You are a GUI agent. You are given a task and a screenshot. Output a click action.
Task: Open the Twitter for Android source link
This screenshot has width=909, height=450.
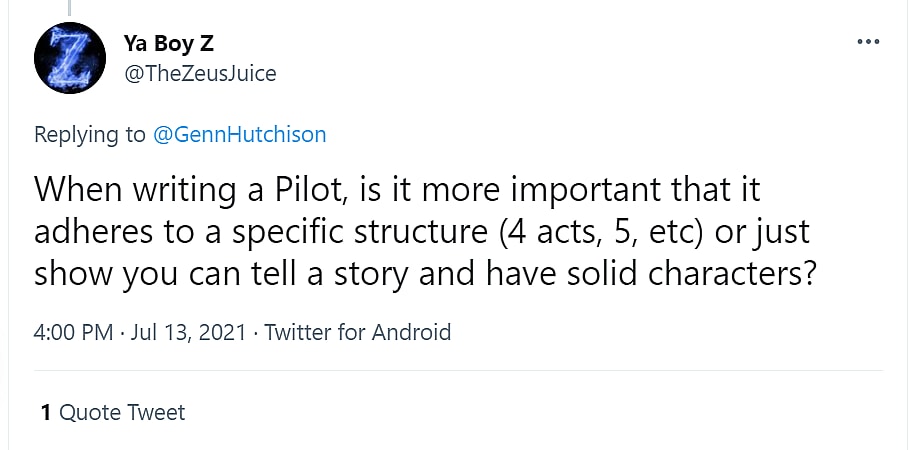pyautogui.click(x=358, y=332)
